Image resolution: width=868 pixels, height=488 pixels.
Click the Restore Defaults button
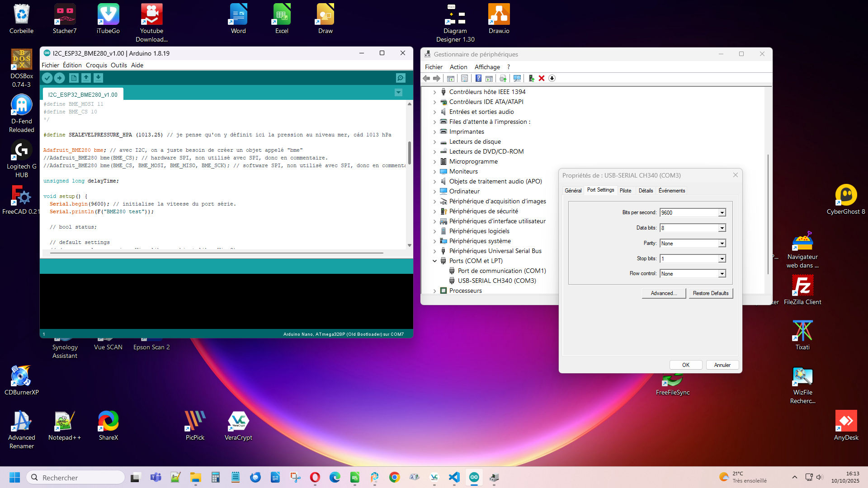(710, 293)
